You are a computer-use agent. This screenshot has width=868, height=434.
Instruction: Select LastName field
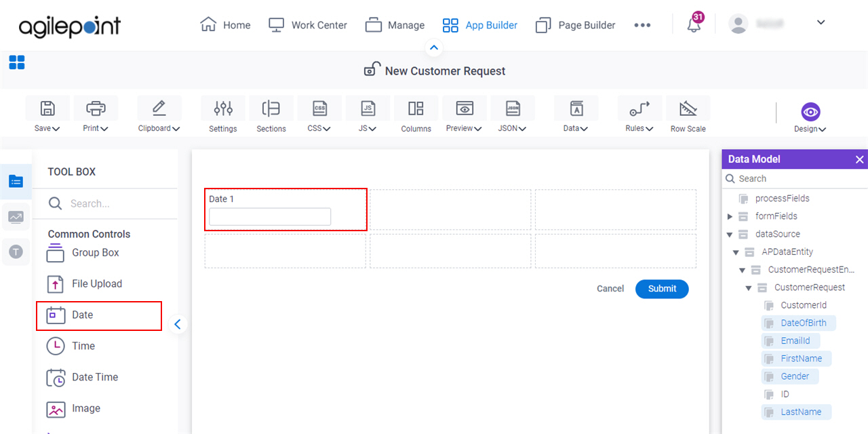pos(796,412)
